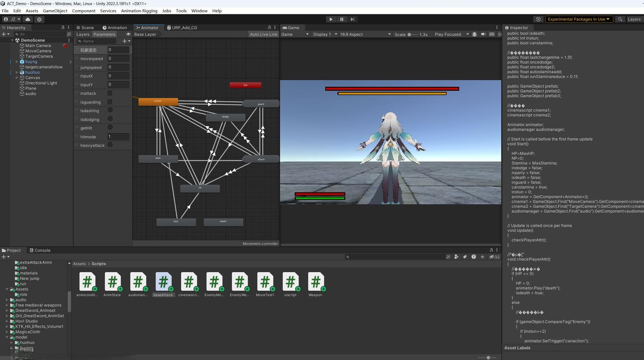
Task: Click the Play button in the toolbar
Action: [x=331, y=19]
